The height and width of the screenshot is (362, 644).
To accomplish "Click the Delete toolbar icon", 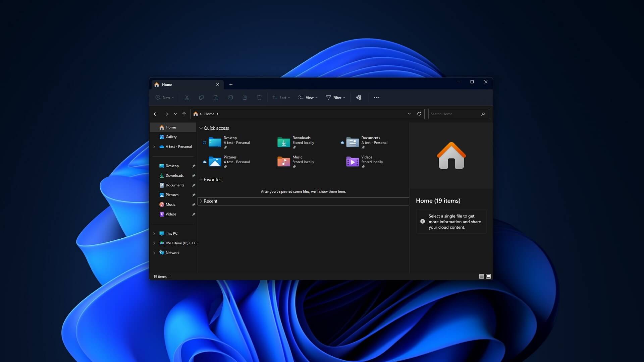I will click(x=259, y=98).
